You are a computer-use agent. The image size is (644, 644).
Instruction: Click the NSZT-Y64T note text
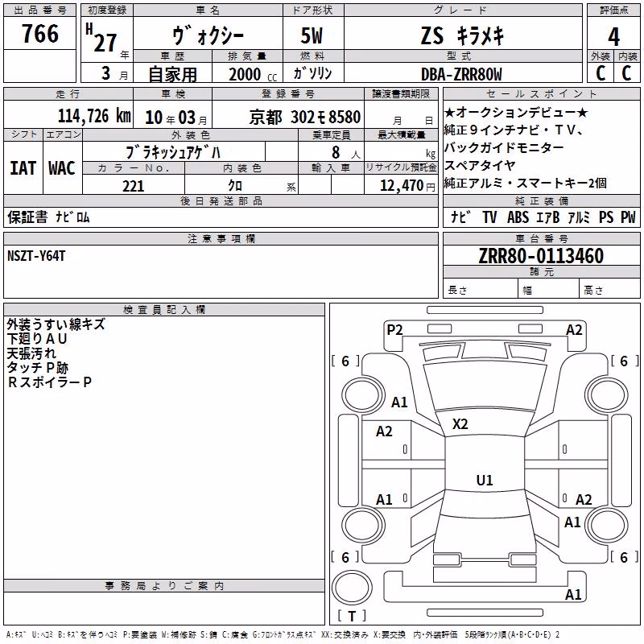click(x=36, y=256)
